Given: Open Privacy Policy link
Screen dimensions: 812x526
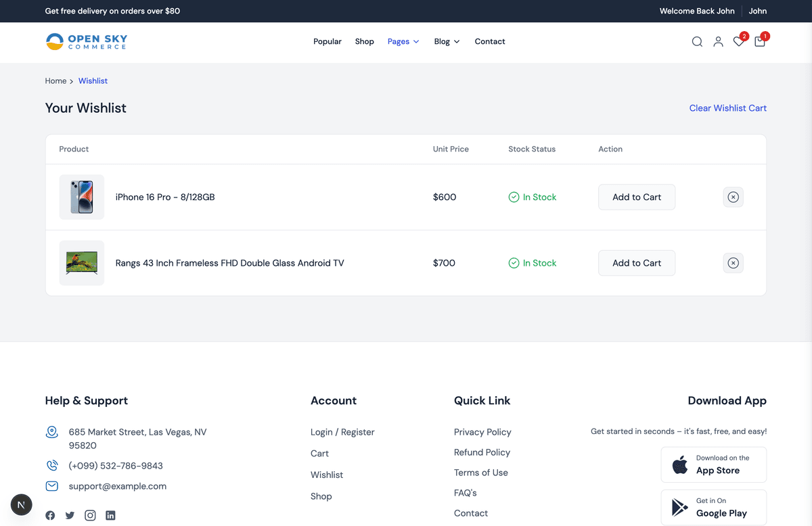Looking at the screenshot, I should (x=482, y=432).
